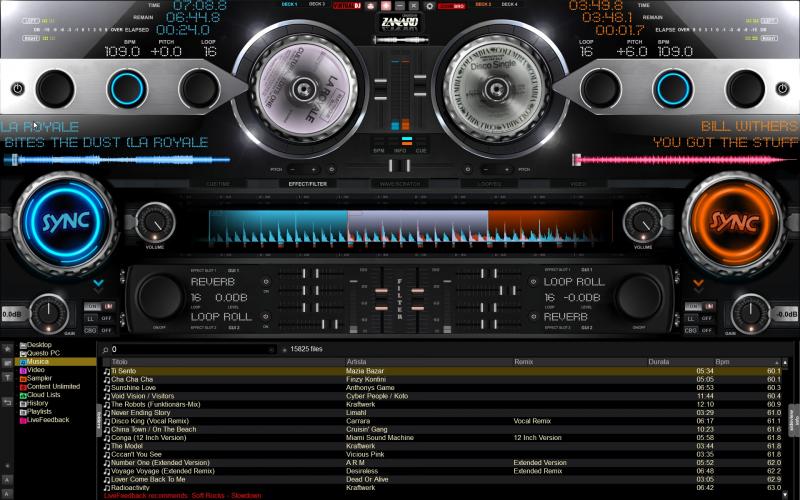Screen dimensions: 800x500
Task: Sort by the Titolo column header
Action: pyautogui.click(x=119, y=362)
